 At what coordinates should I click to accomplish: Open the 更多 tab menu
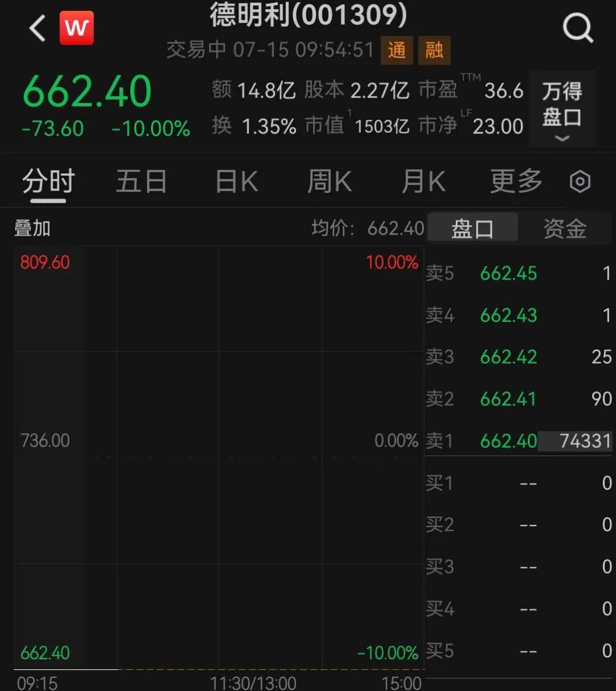516,182
